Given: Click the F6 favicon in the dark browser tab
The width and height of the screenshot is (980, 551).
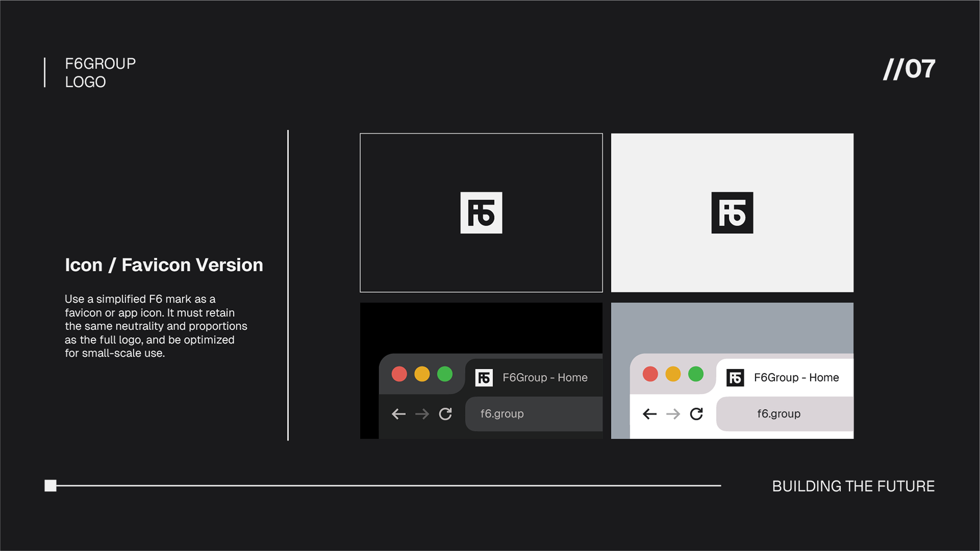Looking at the screenshot, I should [x=484, y=378].
